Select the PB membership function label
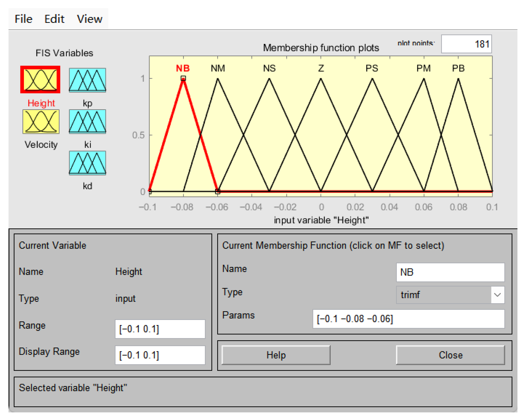Viewport: 524px width, 420px height. pos(458,68)
